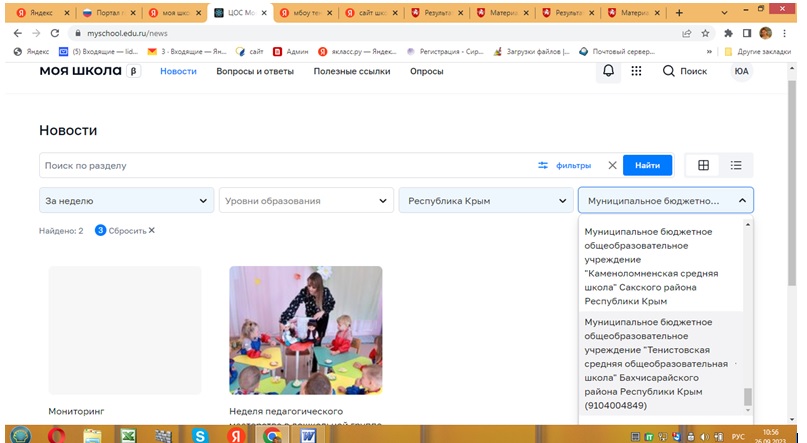Click the Поиск magnifier icon in header
The width and height of the screenshot is (807, 443).
point(668,71)
